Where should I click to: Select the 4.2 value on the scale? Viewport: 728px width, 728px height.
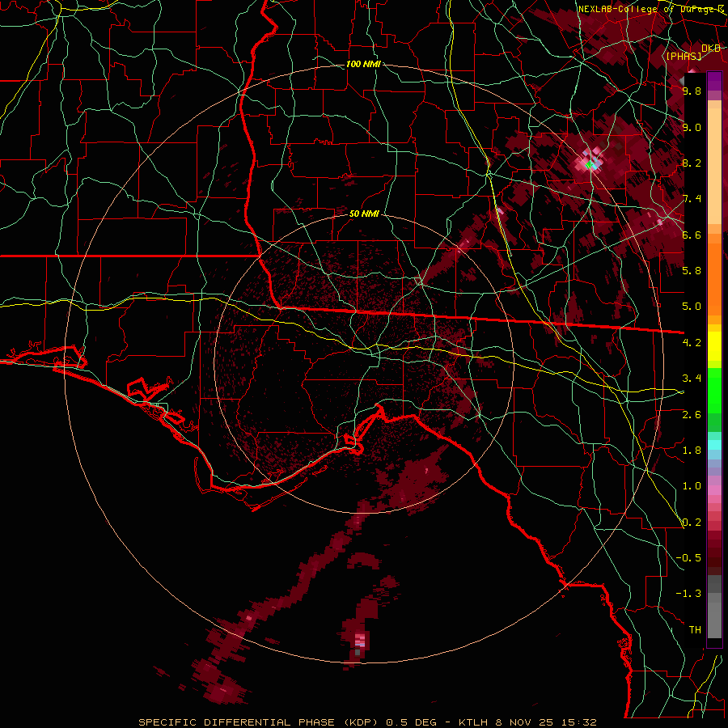tap(692, 343)
